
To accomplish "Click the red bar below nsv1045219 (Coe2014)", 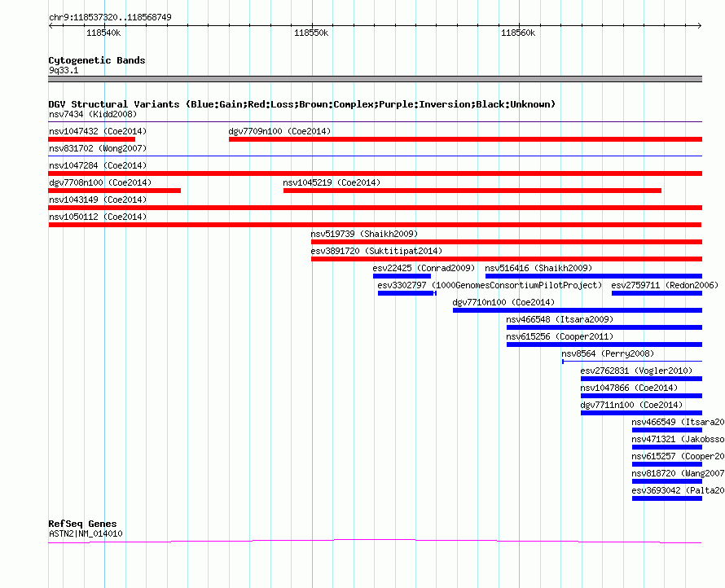I will pos(472,191).
